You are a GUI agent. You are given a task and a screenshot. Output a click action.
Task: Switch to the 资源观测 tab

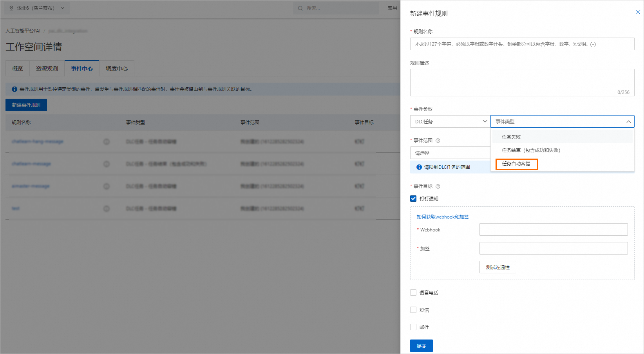pos(47,69)
